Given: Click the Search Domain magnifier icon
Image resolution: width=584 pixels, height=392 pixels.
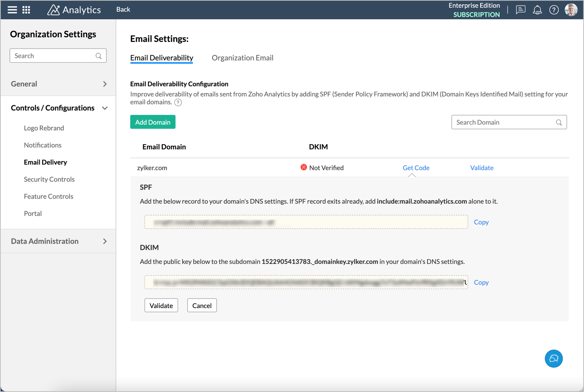Looking at the screenshot, I should [x=559, y=123].
